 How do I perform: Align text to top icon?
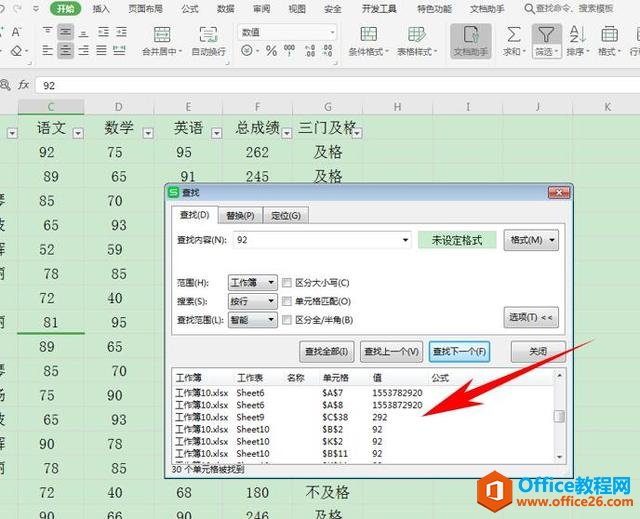48,32
